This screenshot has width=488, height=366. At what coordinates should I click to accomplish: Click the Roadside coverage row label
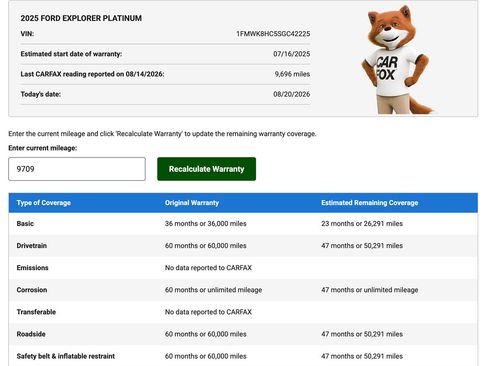[31, 334]
